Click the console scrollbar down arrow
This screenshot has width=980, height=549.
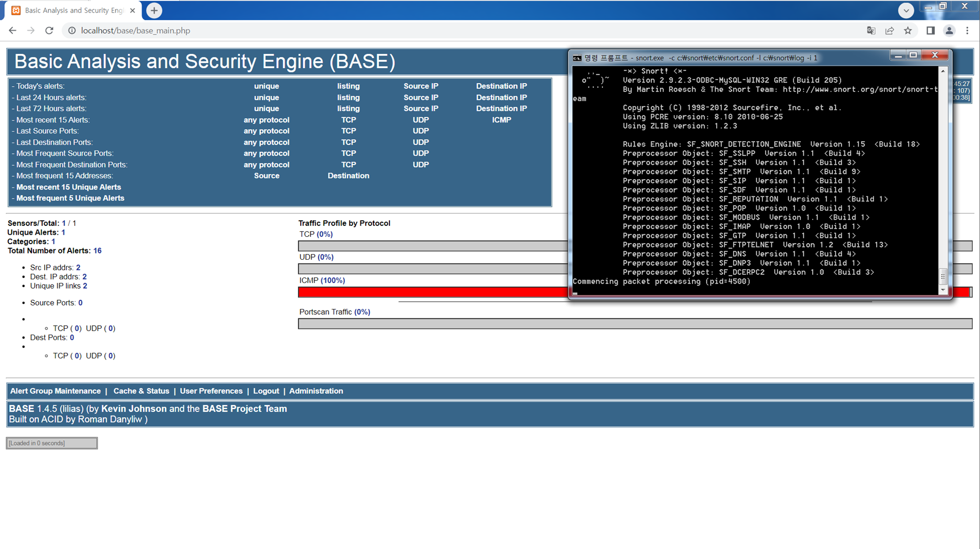pyautogui.click(x=943, y=290)
